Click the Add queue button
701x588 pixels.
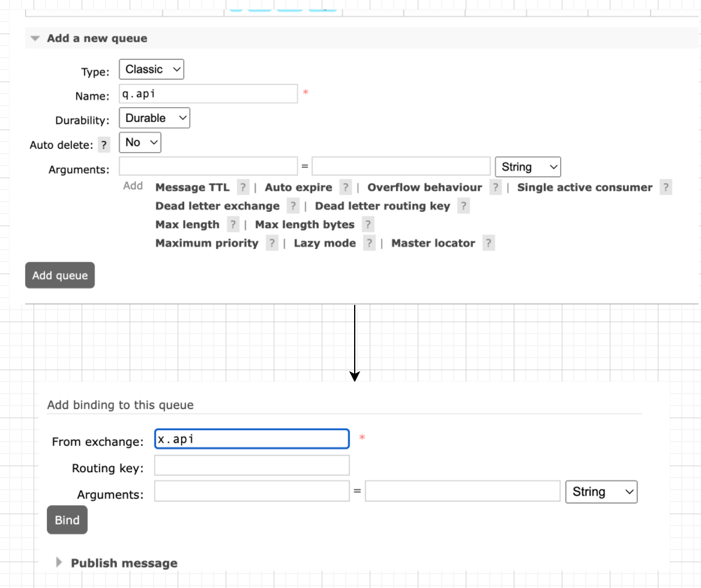point(59,275)
